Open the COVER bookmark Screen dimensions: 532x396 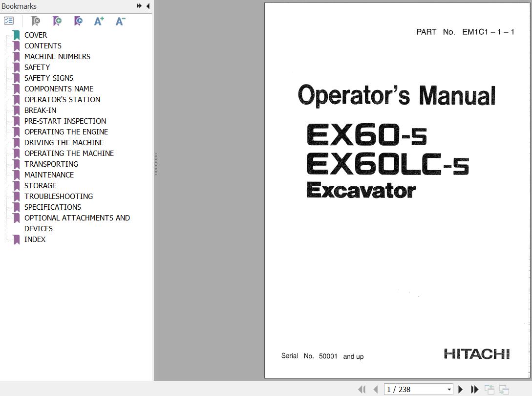pos(36,35)
